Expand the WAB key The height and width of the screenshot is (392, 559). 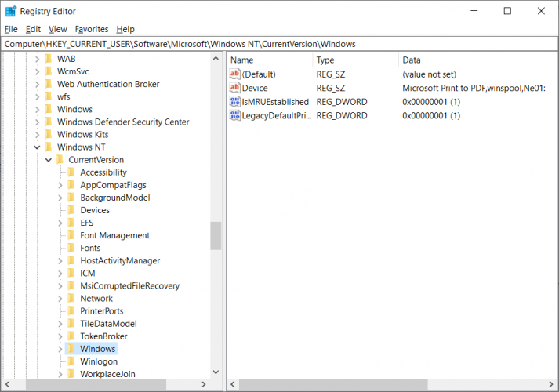(x=37, y=59)
